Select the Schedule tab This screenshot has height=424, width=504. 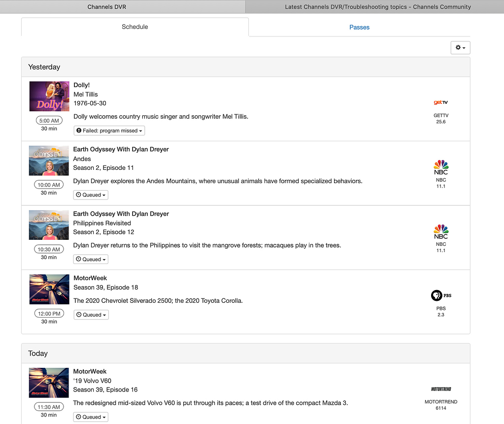[x=134, y=27]
